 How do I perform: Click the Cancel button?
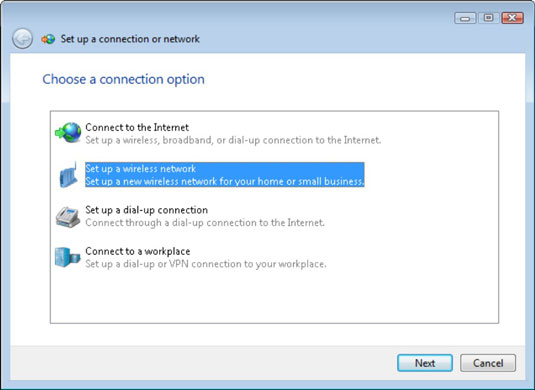(x=488, y=363)
